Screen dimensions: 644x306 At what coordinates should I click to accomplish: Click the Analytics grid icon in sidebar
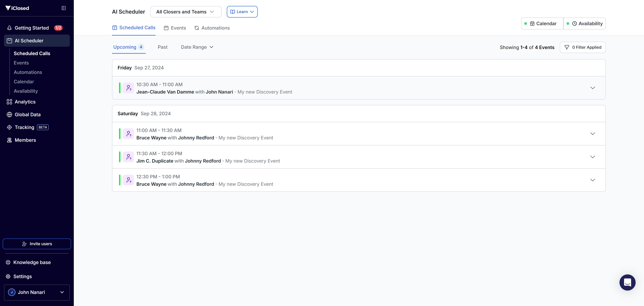point(9,102)
